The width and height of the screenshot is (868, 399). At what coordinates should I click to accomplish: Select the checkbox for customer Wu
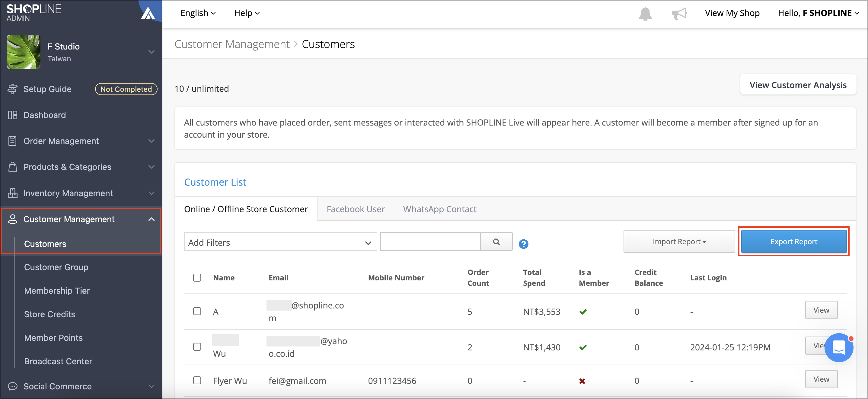197,347
